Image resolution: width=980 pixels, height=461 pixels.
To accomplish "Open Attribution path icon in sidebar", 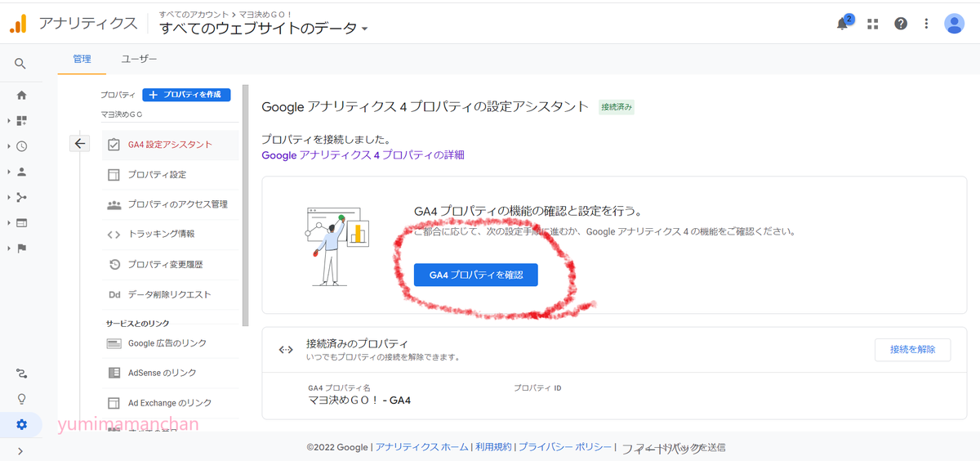I will 22,374.
